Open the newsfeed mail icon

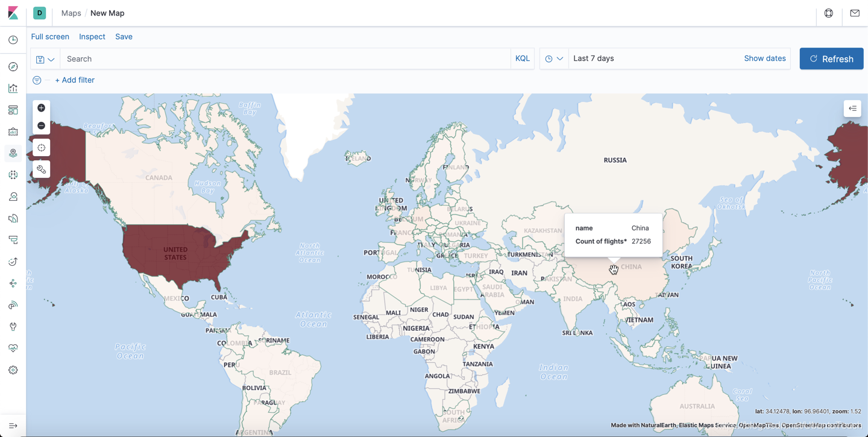[855, 13]
